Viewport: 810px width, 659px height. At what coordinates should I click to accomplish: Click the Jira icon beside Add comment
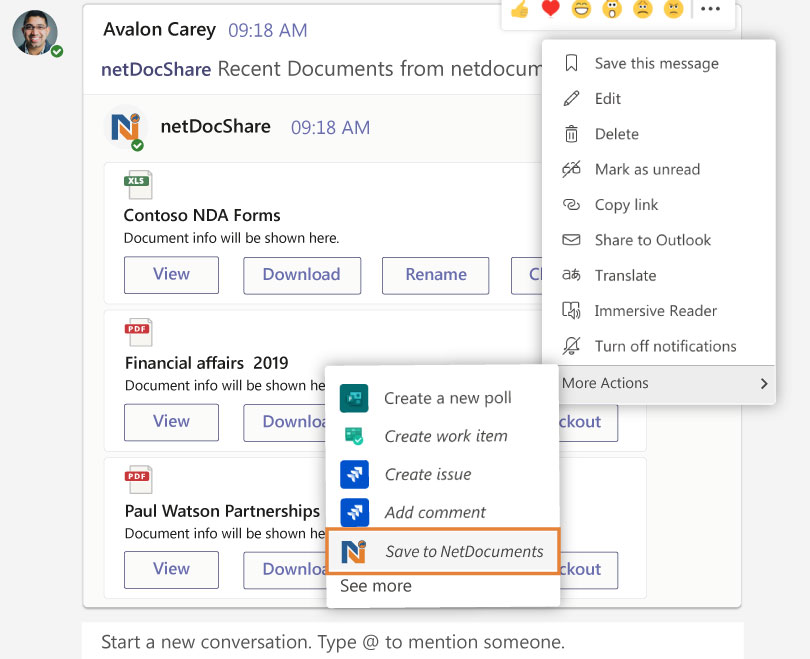[354, 512]
